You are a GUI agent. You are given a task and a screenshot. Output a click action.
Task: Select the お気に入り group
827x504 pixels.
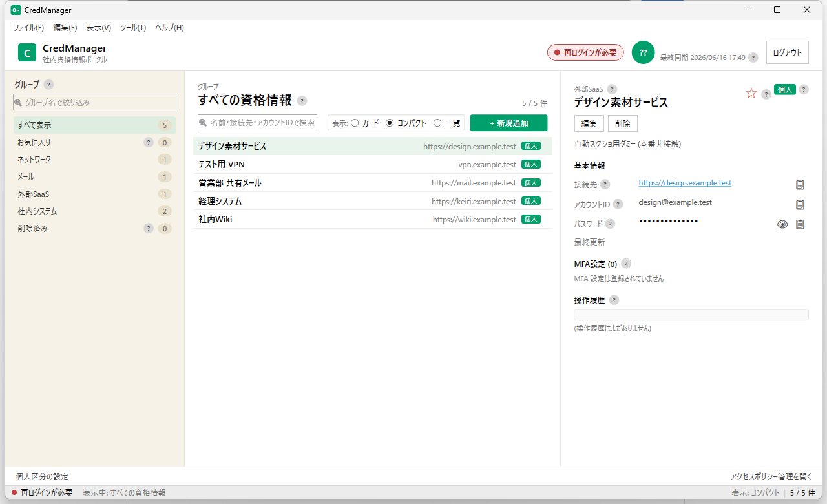coord(94,142)
